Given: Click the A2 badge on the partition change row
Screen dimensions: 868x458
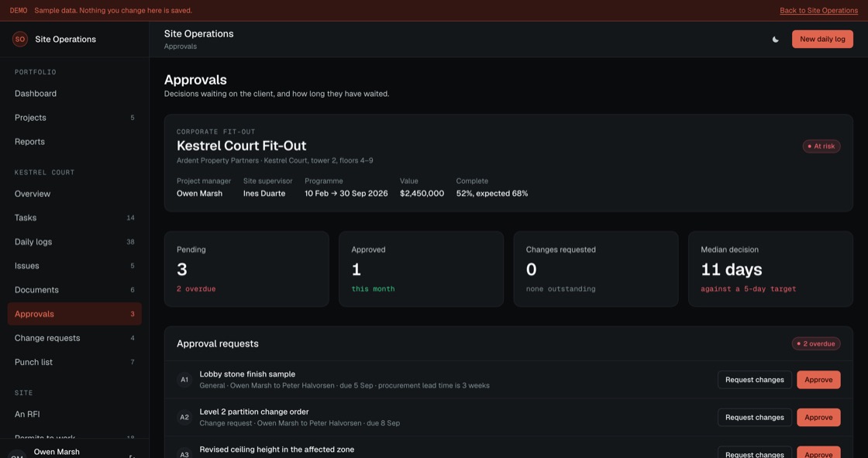Looking at the screenshot, I should click(x=184, y=418).
